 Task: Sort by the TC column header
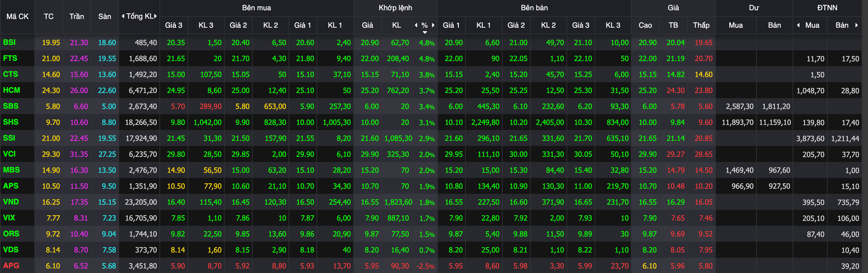49,17
